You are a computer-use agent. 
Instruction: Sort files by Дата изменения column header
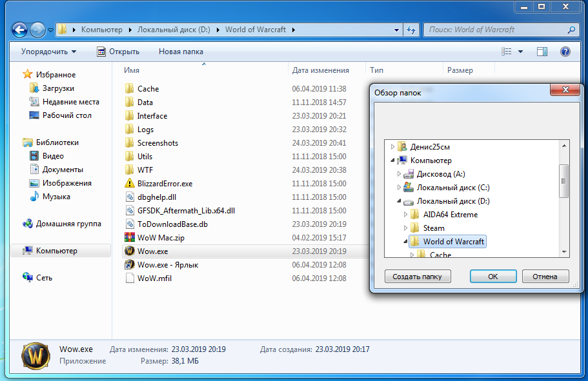tap(321, 70)
